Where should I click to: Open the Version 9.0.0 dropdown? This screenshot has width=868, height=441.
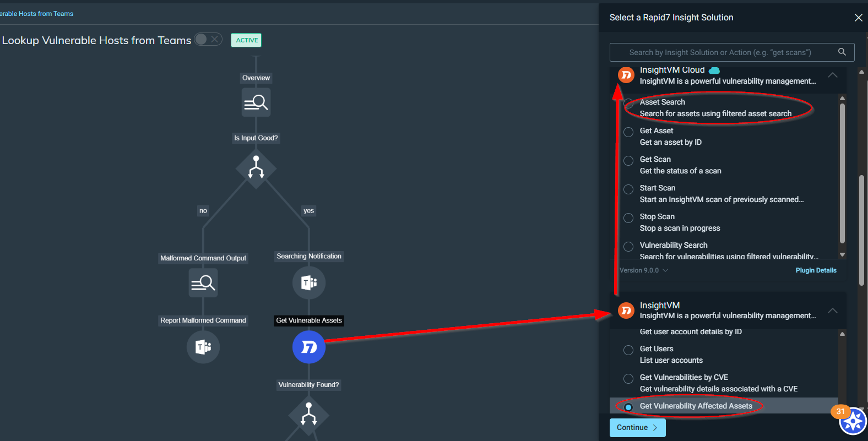click(644, 270)
